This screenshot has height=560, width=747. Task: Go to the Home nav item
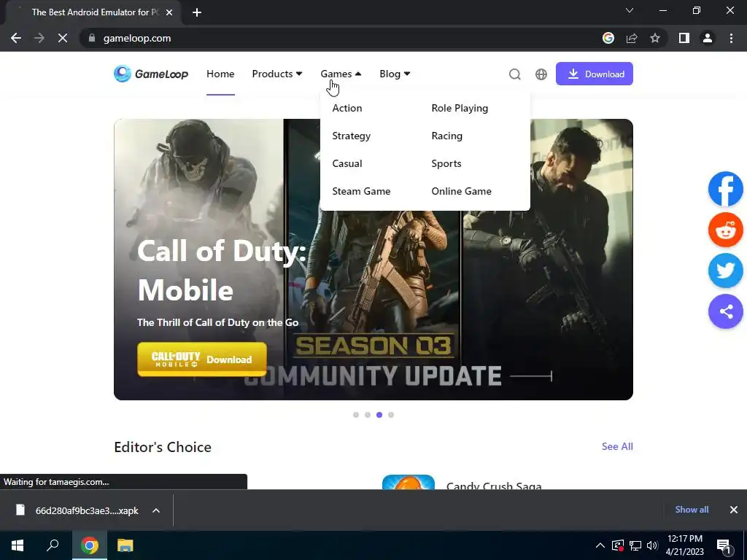(x=220, y=74)
